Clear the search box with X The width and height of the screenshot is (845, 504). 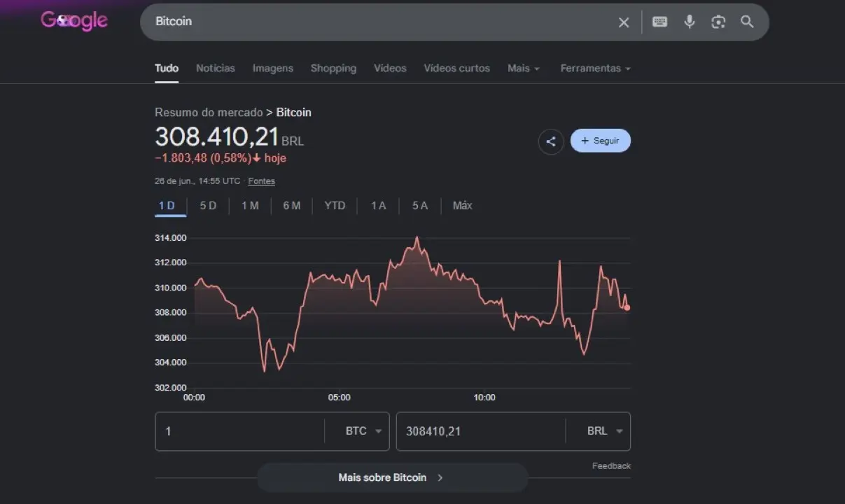(x=624, y=22)
